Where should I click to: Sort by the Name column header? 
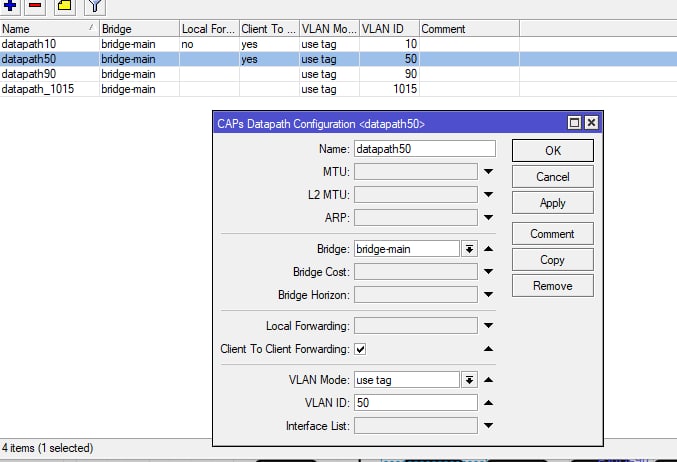tap(49, 28)
